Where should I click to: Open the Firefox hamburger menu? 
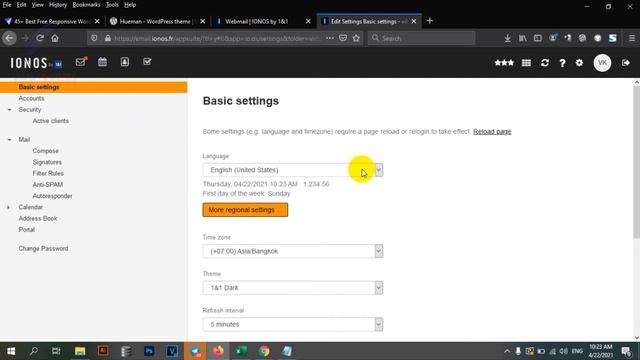click(x=632, y=38)
